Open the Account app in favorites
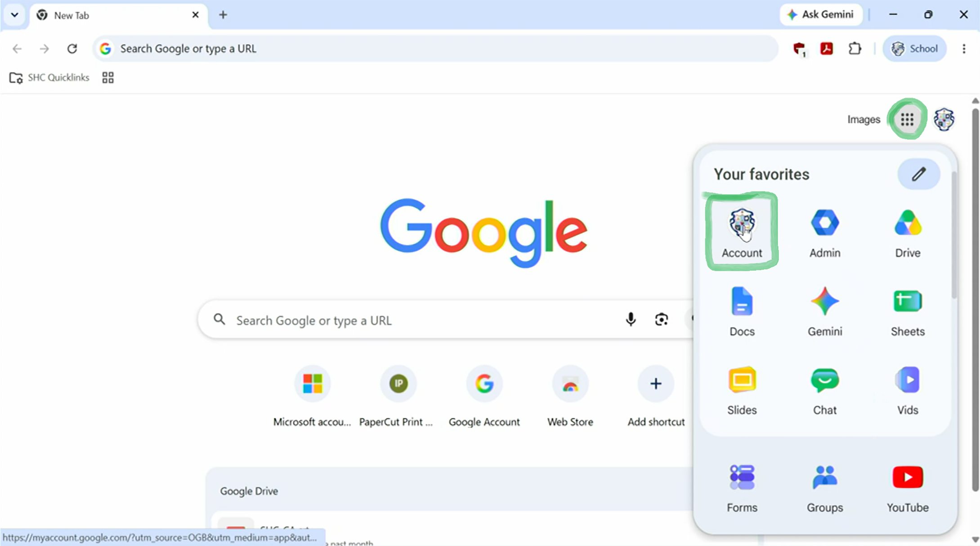The width and height of the screenshot is (980, 546). coord(742,232)
